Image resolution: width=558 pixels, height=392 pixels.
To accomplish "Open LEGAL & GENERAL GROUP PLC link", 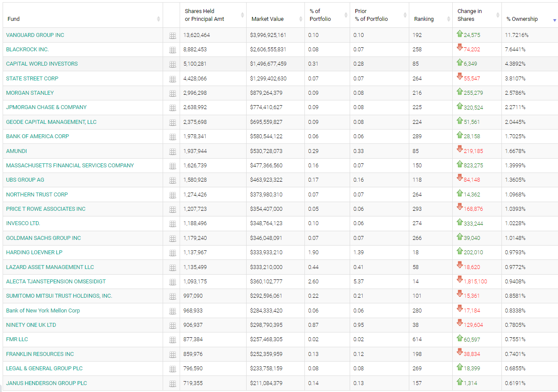I will (x=44, y=368).
